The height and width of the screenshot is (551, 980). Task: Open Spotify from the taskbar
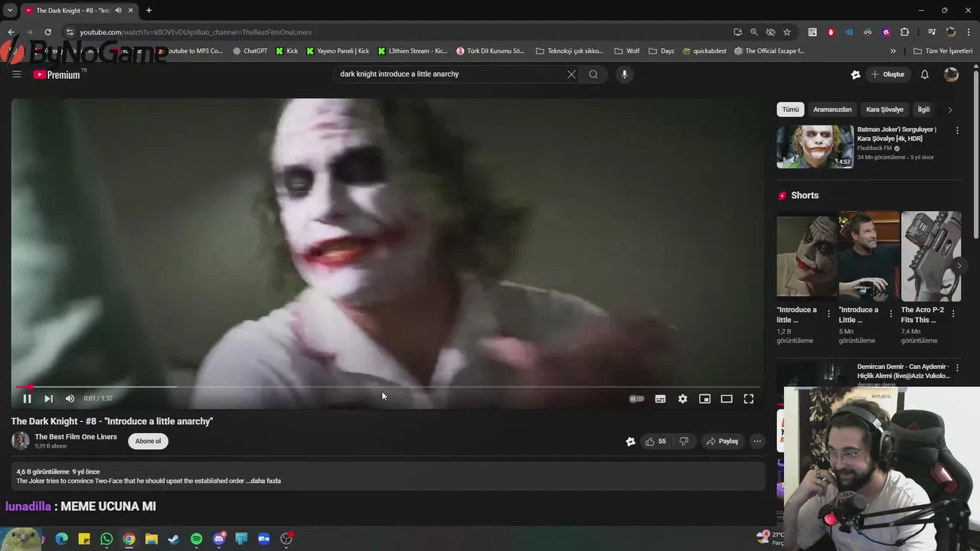(x=197, y=539)
